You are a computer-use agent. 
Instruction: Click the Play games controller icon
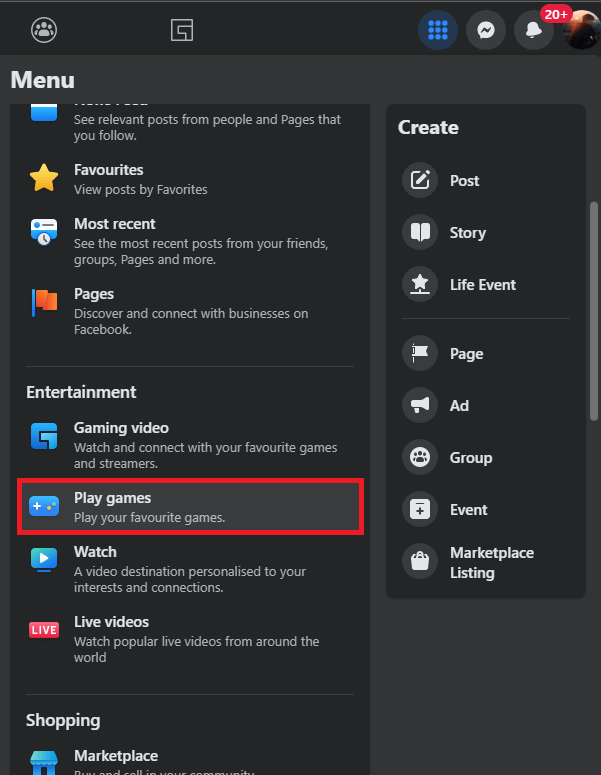point(44,506)
